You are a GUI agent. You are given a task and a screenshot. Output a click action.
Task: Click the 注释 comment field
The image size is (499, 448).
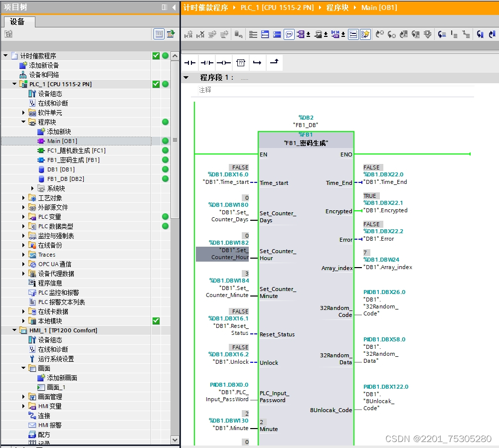coord(336,90)
